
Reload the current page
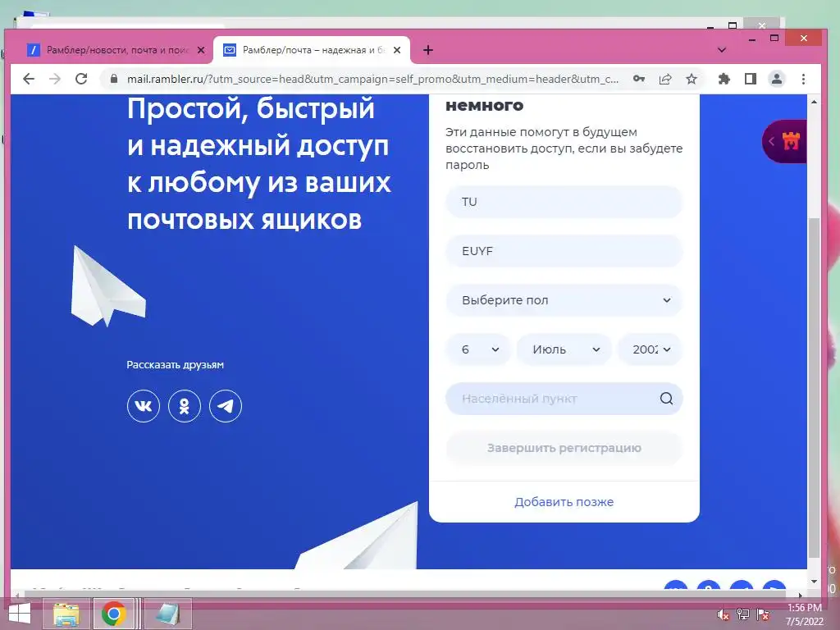coord(81,80)
